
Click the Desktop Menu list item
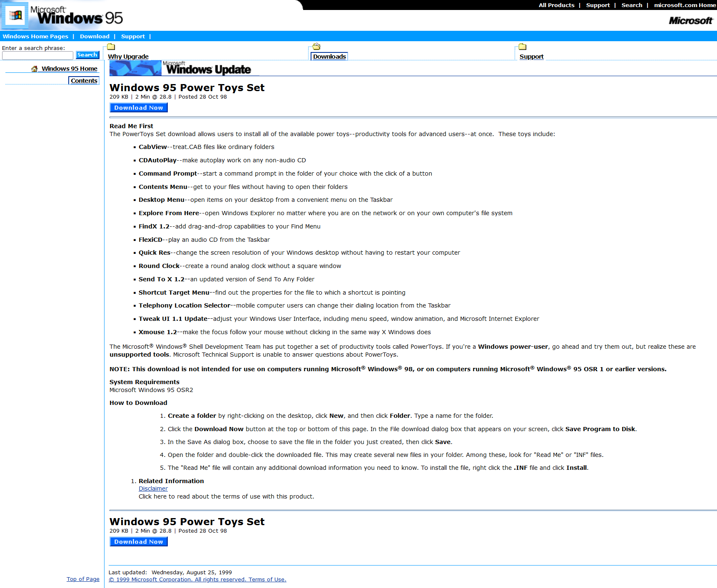266,200
